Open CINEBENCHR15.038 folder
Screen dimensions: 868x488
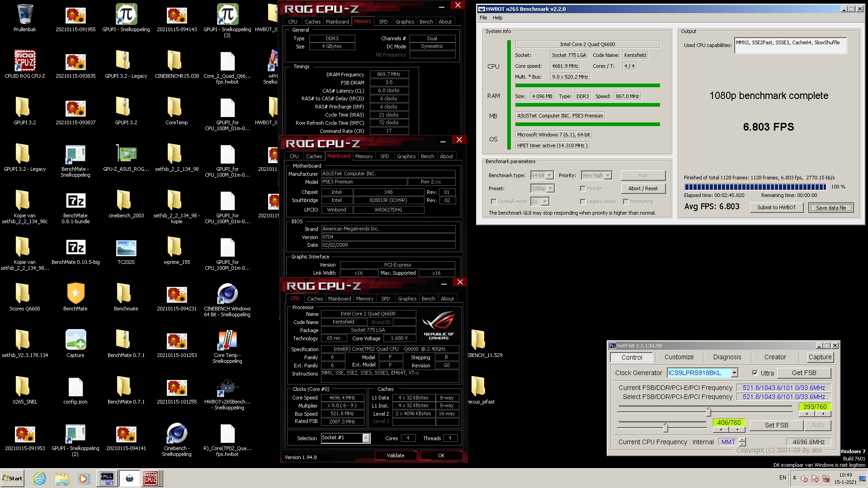coord(177,64)
